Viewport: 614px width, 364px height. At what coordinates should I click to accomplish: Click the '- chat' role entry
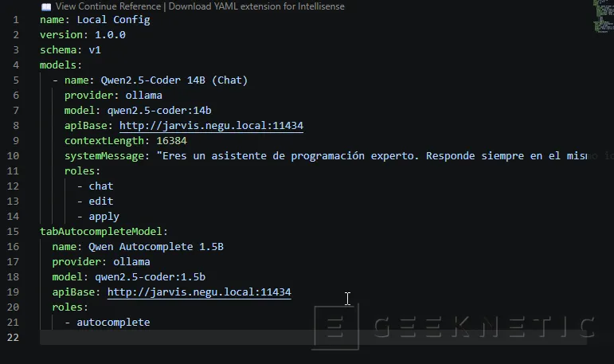[x=95, y=186]
